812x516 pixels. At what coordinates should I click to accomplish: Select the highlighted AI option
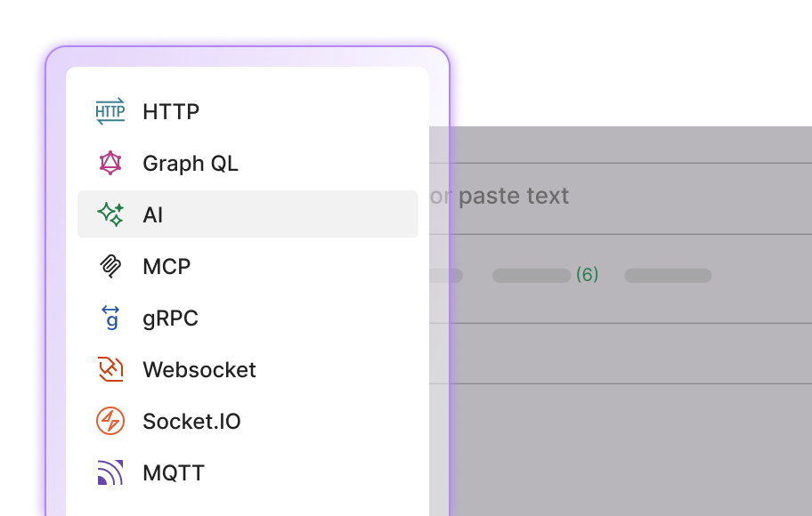point(153,215)
